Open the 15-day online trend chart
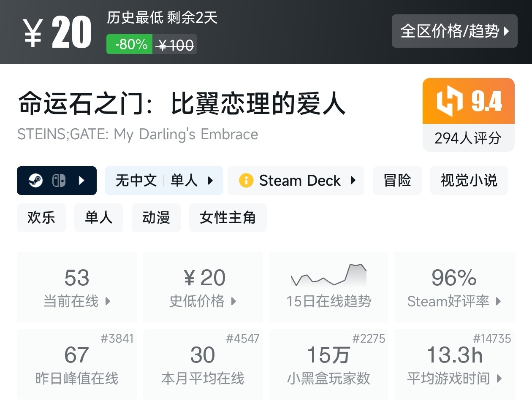 point(328,287)
